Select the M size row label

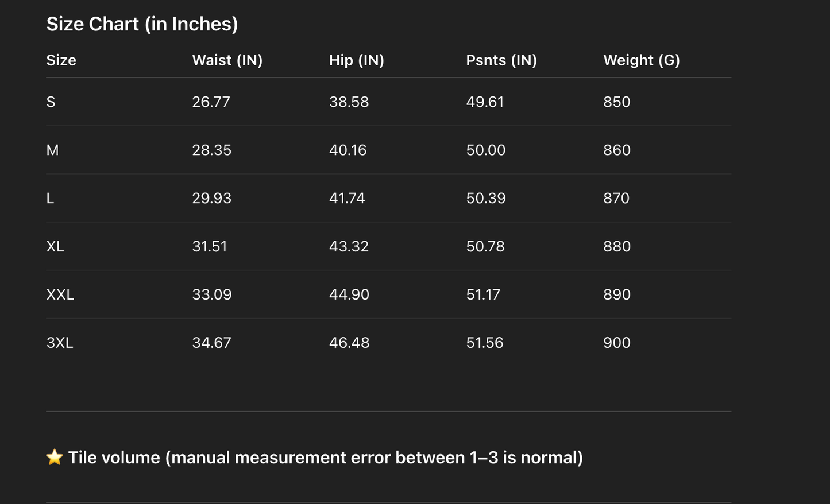(52, 150)
